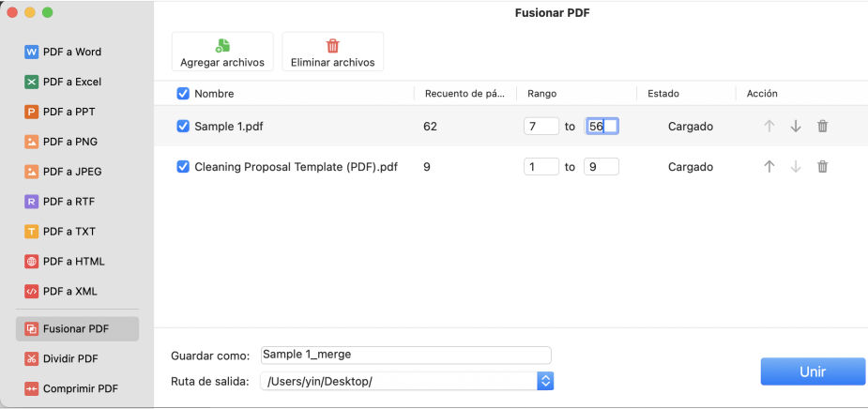Open the PDF a PPT converter
Screen dimensions: 868x409
60,112
